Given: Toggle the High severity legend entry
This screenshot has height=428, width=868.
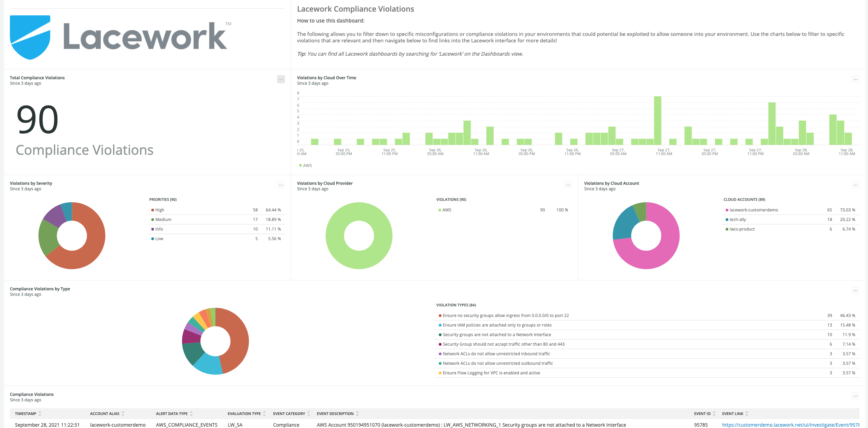Looking at the screenshot, I should tap(159, 210).
